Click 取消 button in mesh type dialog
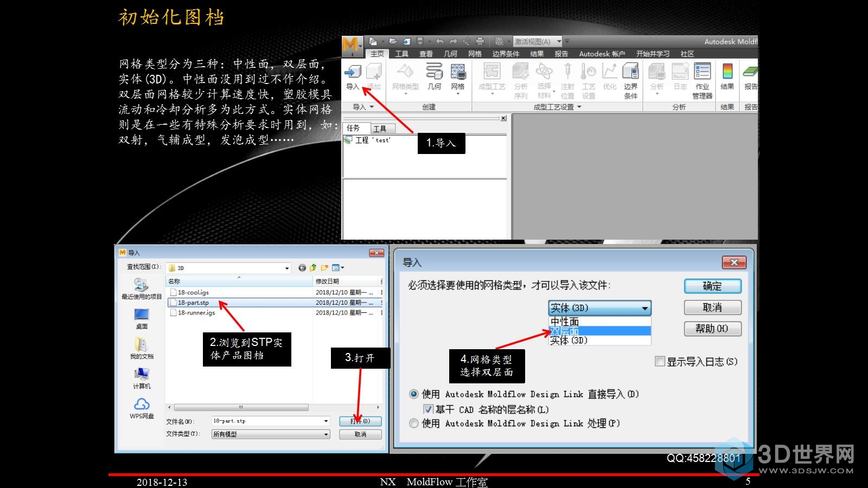The height and width of the screenshot is (488, 868). pyautogui.click(x=712, y=307)
